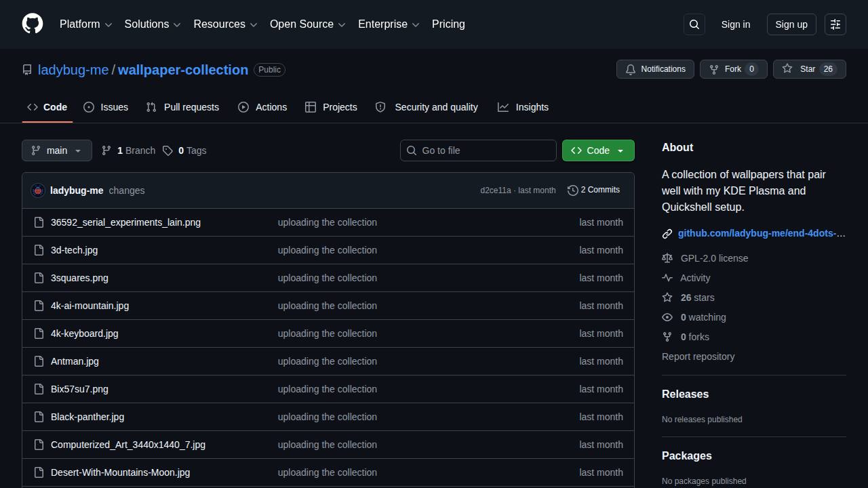
Task: Toggle Notifications for the repository
Action: tap(655, 69)
